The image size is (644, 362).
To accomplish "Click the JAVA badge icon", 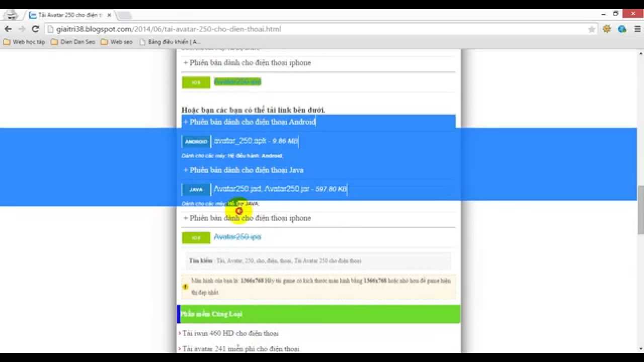I will (196, 190).
